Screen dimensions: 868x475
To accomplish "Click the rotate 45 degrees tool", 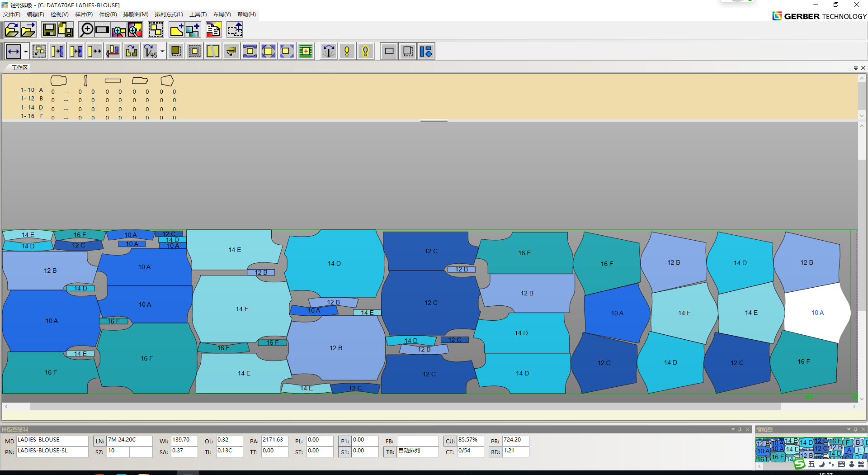I will click(150, 52).
